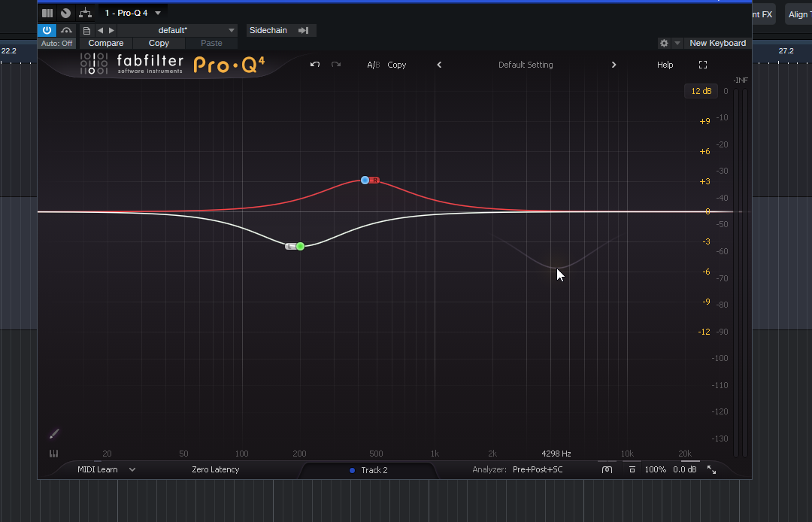Toggle the plug-in power bypass button
812x522 pixels.
[x=47, y=30]
